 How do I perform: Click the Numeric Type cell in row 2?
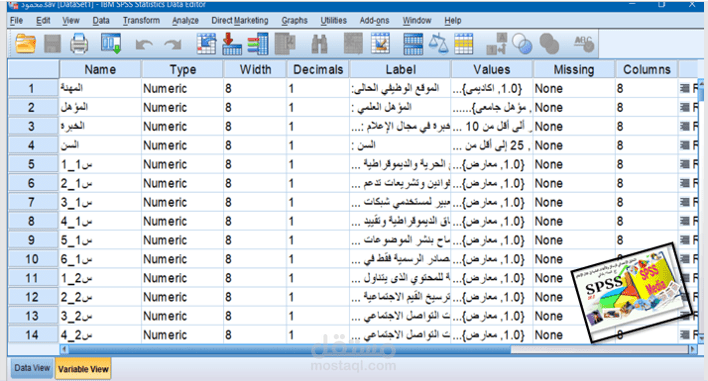coord(182,107)
